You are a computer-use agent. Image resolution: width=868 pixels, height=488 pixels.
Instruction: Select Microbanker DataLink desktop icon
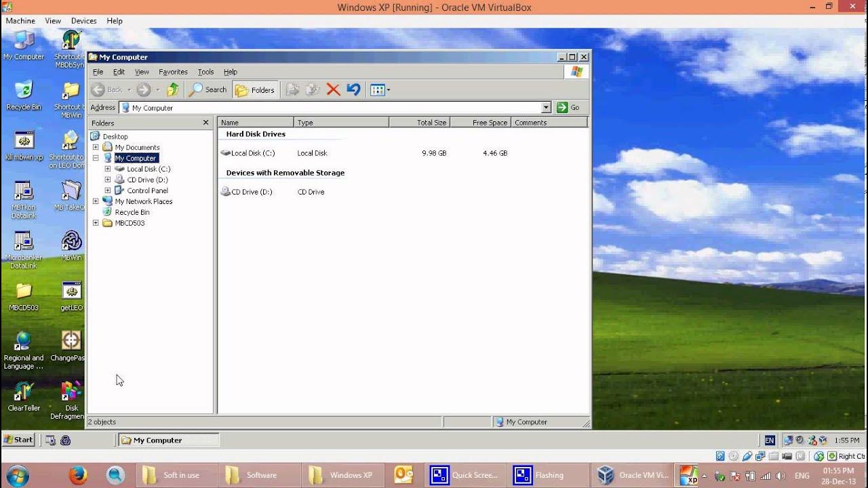24,250
